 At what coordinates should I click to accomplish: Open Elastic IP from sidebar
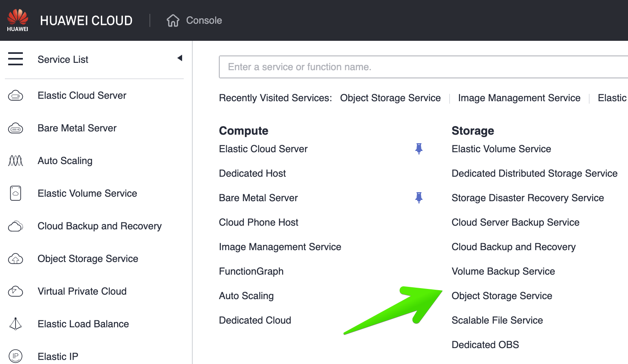click(x=58, y=357)
